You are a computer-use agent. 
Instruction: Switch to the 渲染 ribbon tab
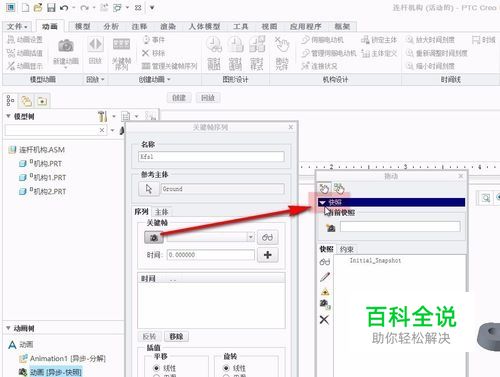pos(168,26)
